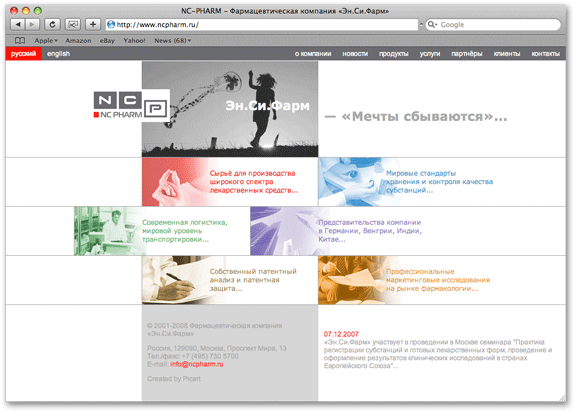Click the toolbar button beside reload
Image resolution: width=580 pixels, height=419 pixels.
(x=72, y=25)
